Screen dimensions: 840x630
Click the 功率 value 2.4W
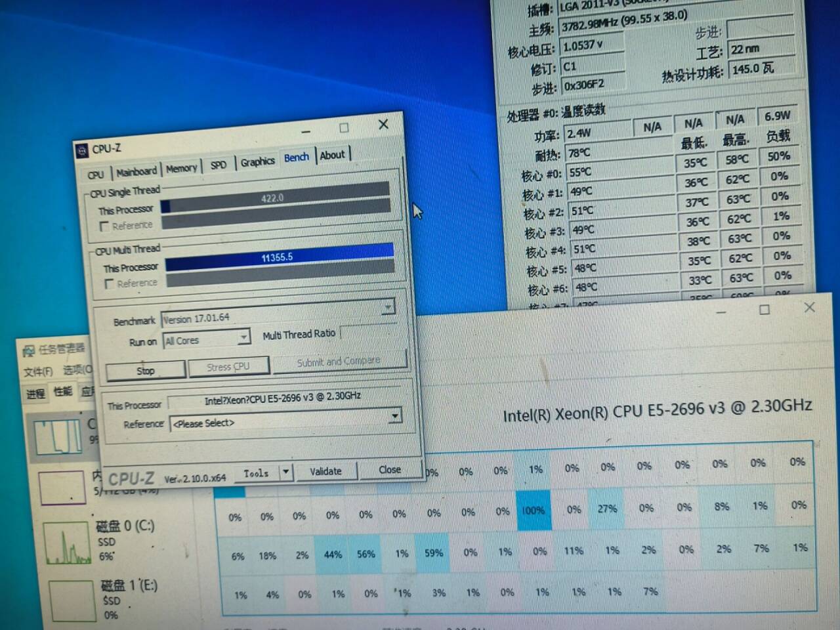pyautogui.click(x=598, y=133)
